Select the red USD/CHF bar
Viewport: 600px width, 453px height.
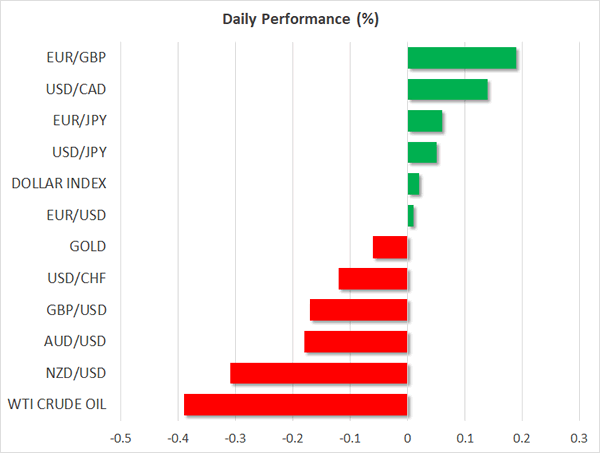(373, 278)
